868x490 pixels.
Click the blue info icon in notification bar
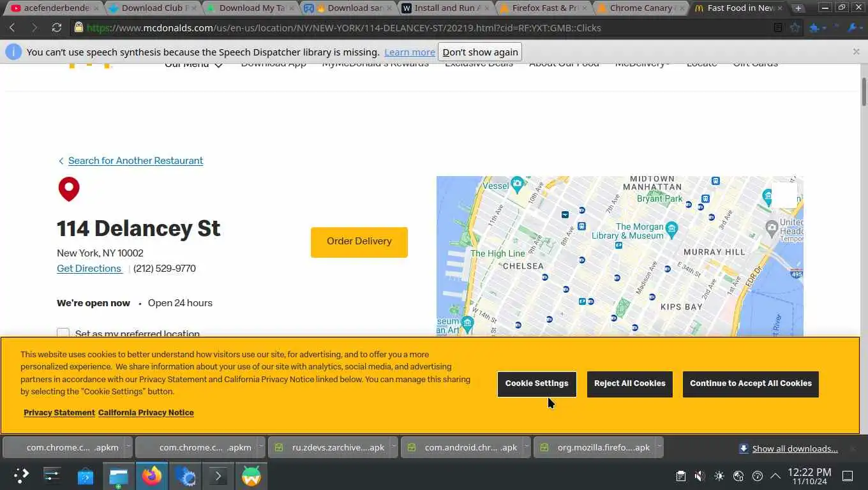(x=13, y=52)
